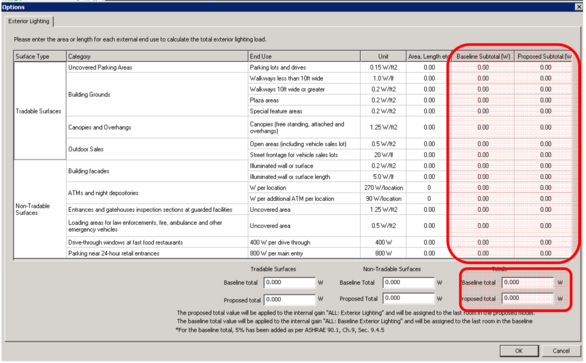Image resolution: width=586 pixels, height=363 pixels.
Task: Select Entrances and gatehouses inspection sections cell
Action: pyautogui.click(x=157, y=209)
